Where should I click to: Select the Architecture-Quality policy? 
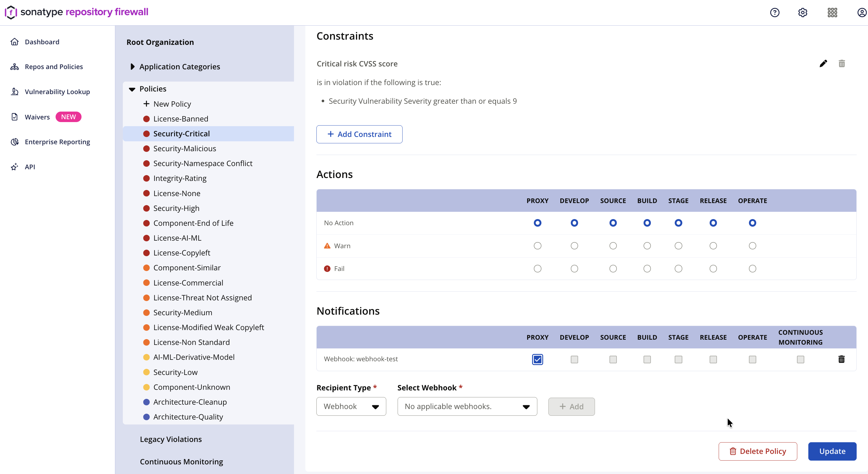tap(188, 417)
